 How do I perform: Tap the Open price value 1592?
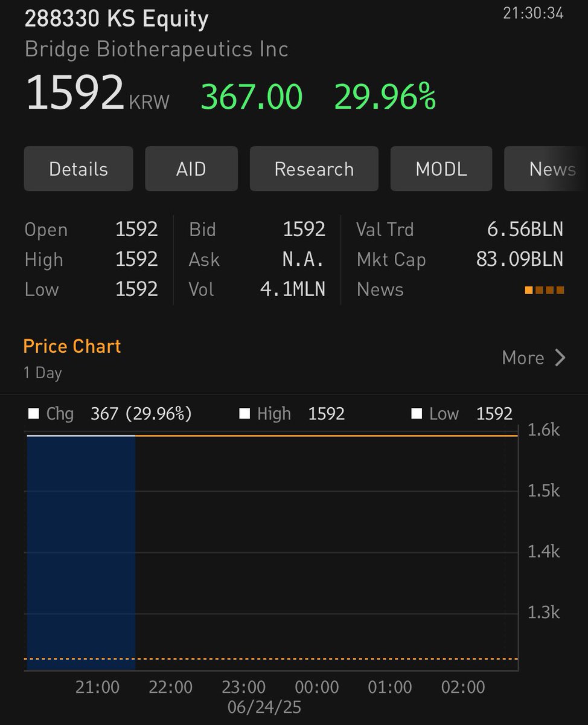click(x=136, y=230)
